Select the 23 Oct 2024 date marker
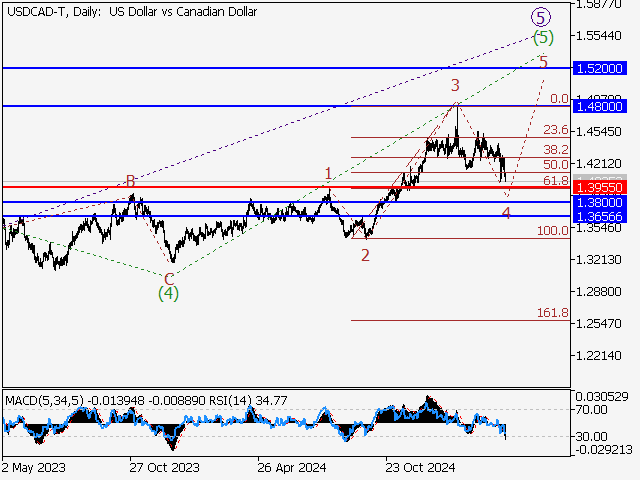This screenshot has height=480, width=640. (420, 466)
